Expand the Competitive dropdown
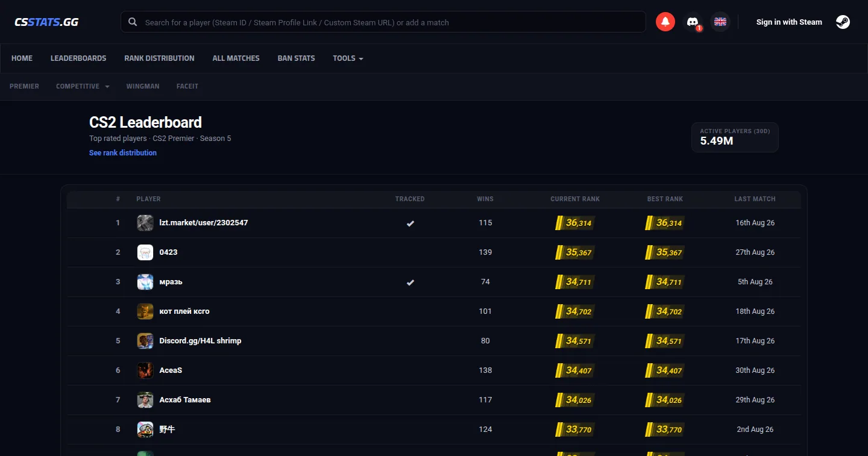 coord(83,86)
